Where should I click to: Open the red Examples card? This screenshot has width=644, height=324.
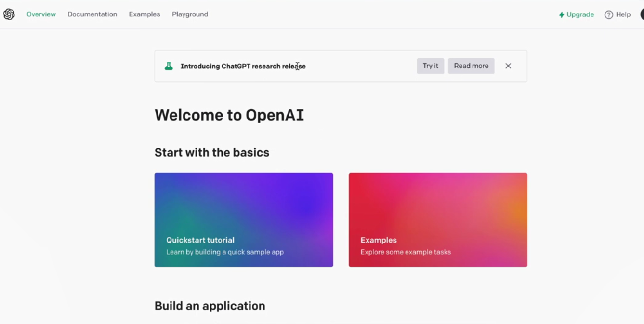(x=438, y=220)
